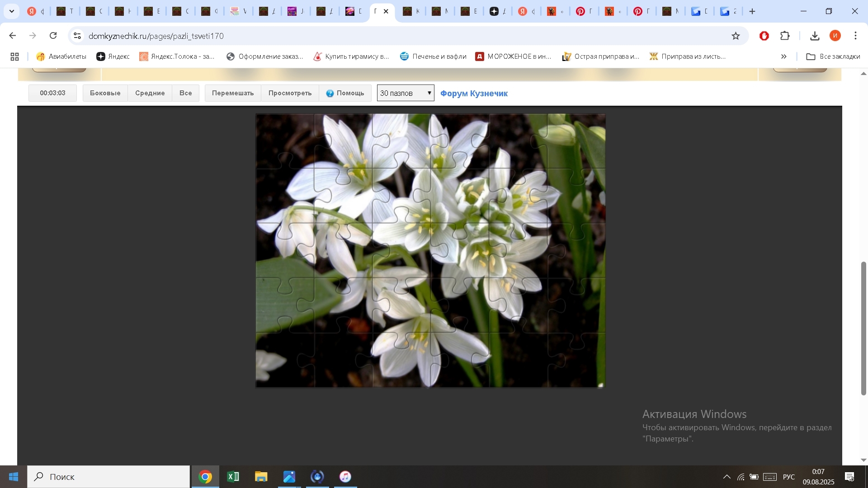Viewport: 868px width, 488px height.
Task: Go forward to next page
Action: click(33, 36)
